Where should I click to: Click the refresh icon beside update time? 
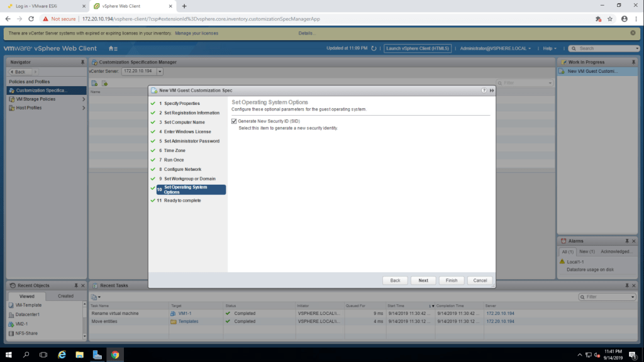click(374, 48)
